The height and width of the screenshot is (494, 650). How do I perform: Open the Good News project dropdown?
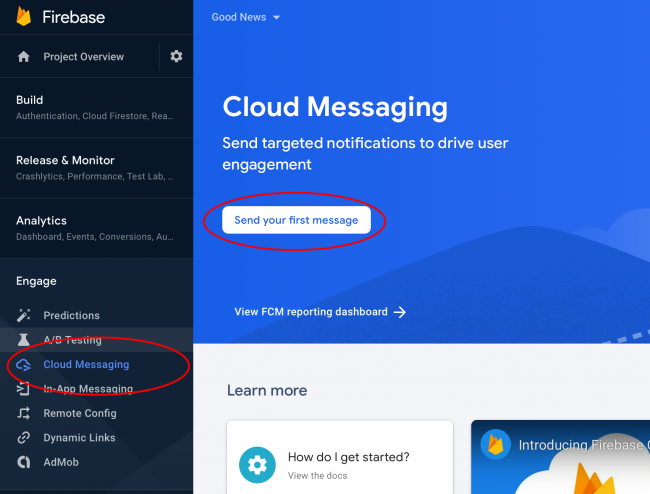pos(246,17)
